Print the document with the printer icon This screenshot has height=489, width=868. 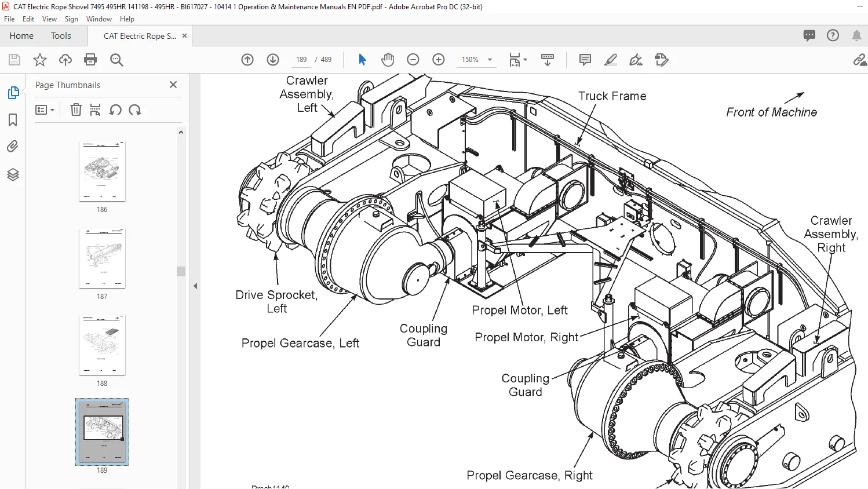[x=90, y=60]
